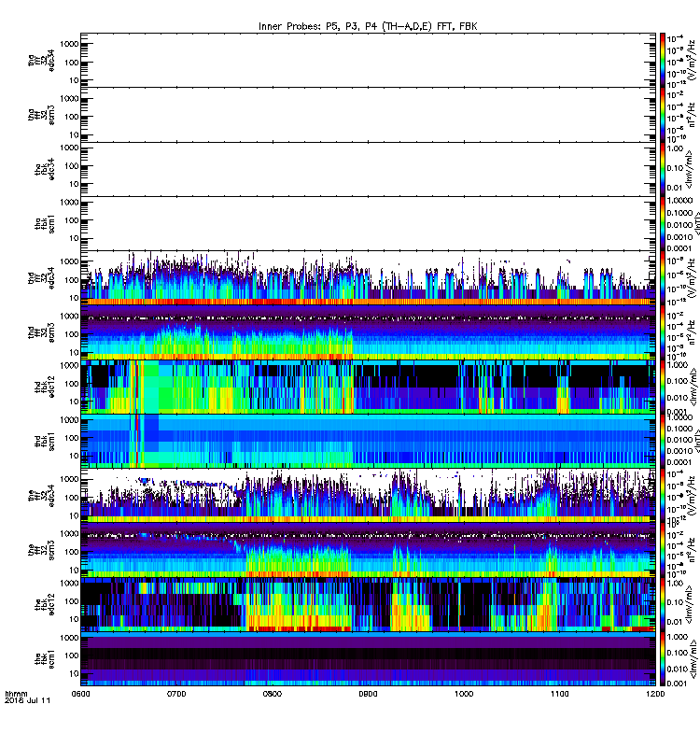
Task: Select the 'thd fbk edc12' panel label
Action: point(45,387)
